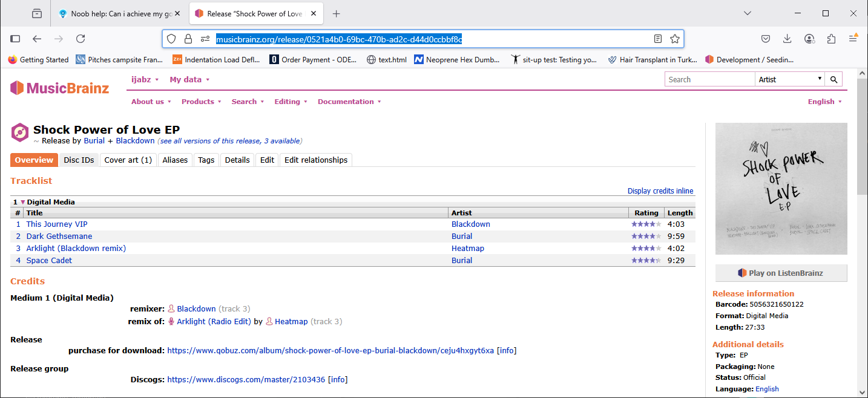Open the Editing dropdown menu
The height and width of the screenshot is (398, 868).
coord(291,102)
